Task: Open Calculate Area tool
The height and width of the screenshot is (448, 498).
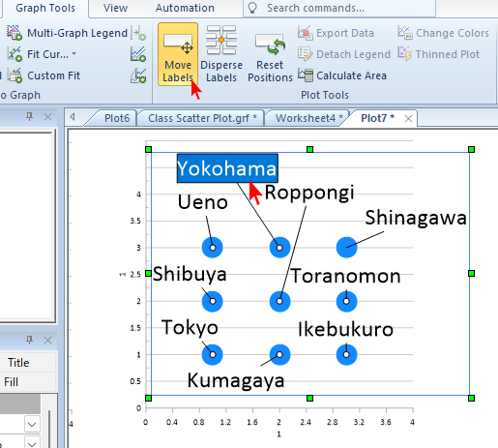Action: (342, 75)
